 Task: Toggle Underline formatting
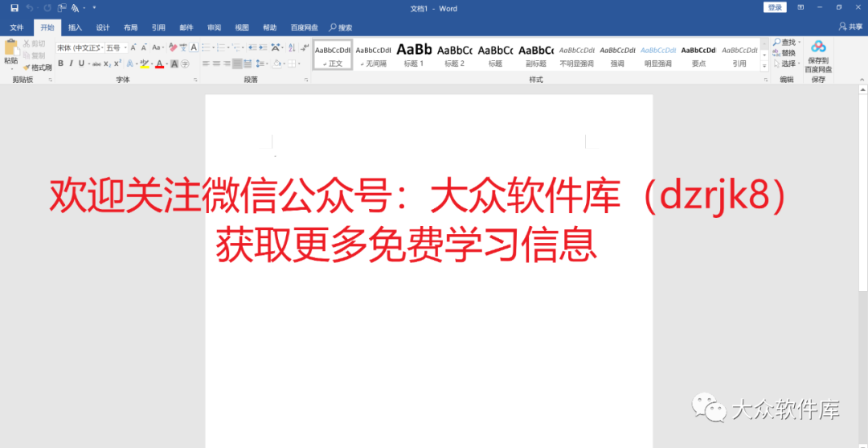(x=81, y=63)
